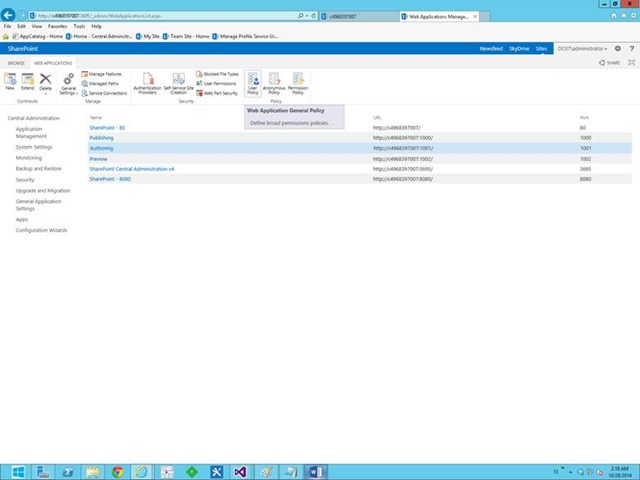Select the SharePoint - 8080 web application
This screenshot has width=640, height=480.
[x=110, y=179]
